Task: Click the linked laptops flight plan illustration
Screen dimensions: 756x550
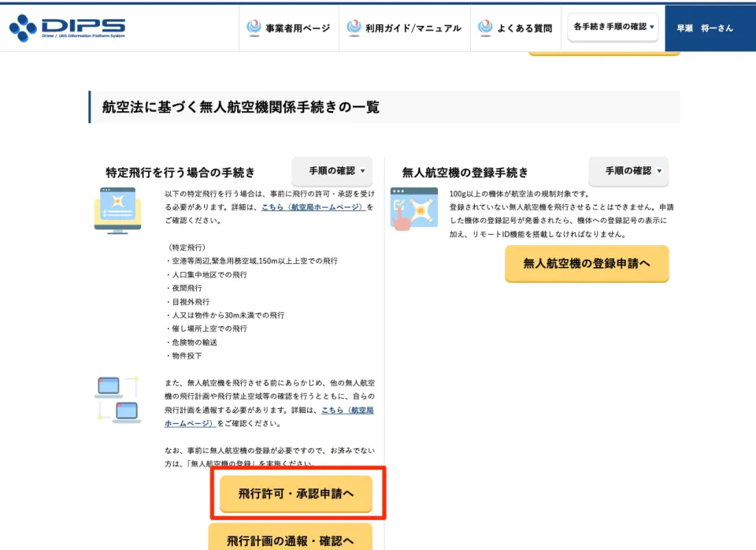Action: click(x=117, y=399)
